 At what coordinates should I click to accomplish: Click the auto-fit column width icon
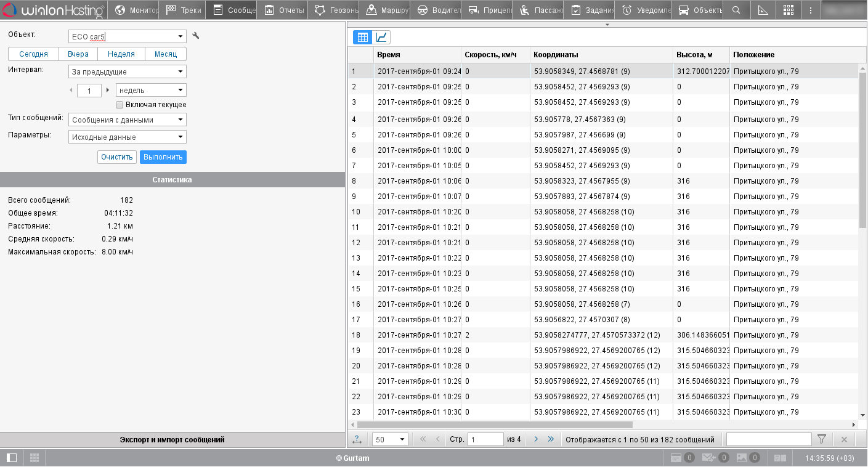tap(357, 439)
